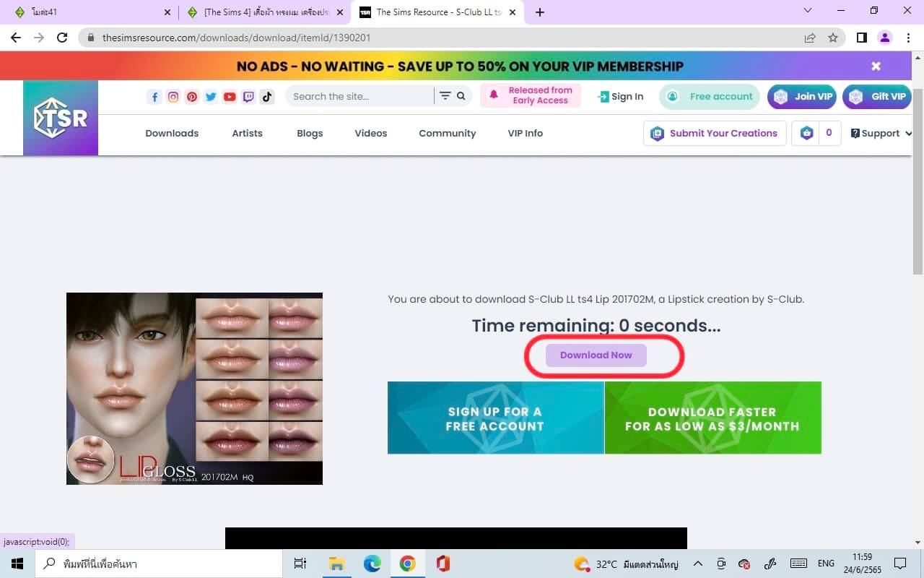Dismiss the VIP membership banner
This screenshot has height=578, width=924.
tap(876, 66)
